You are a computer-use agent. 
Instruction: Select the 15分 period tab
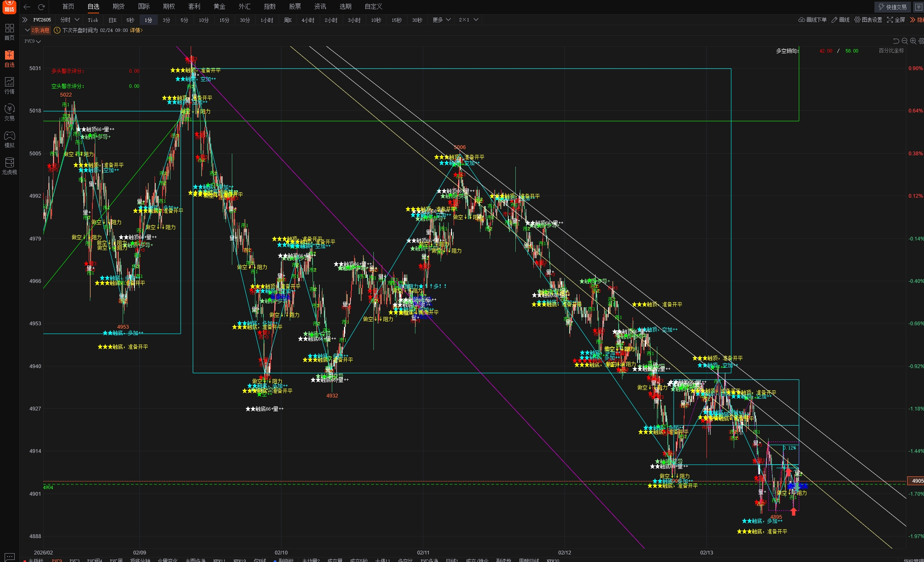point(224,20)
